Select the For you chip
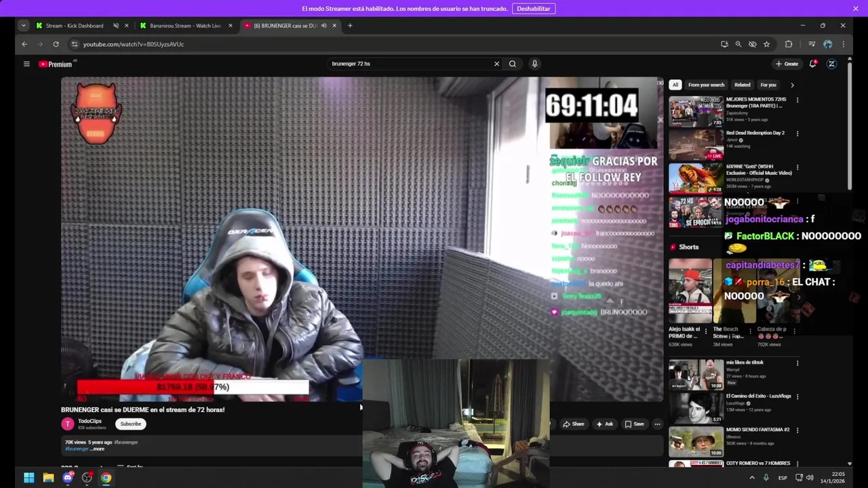The width and height of the screenshot is (868, 488). pyautogui.click(x=768, y=85)
